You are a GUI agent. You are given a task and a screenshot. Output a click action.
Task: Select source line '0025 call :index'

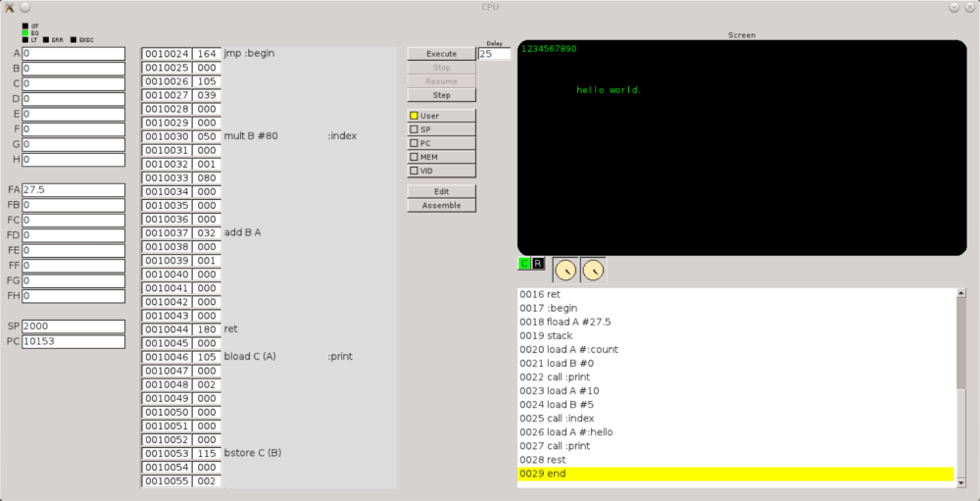tap(736, 419)
